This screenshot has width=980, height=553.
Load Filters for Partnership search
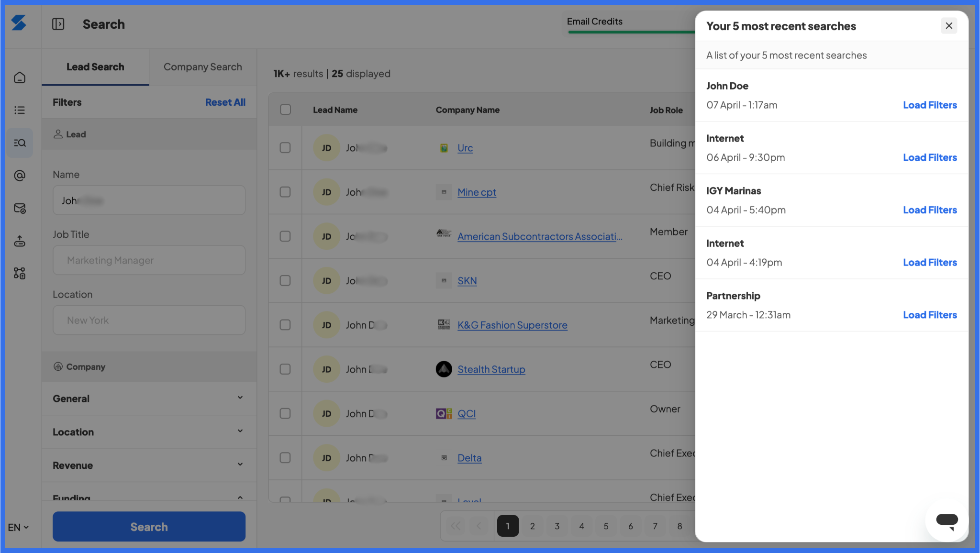(930, 315)
